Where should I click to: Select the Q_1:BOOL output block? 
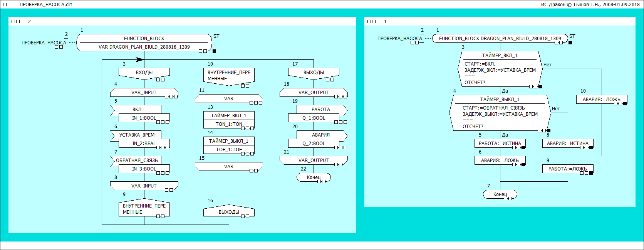coord(314,118)
